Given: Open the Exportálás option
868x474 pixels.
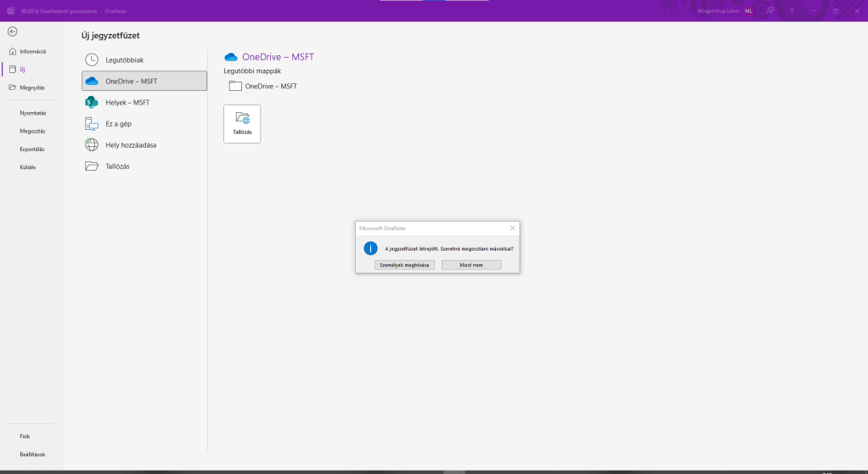Looking at the screenshot, I should pos(32,149).
